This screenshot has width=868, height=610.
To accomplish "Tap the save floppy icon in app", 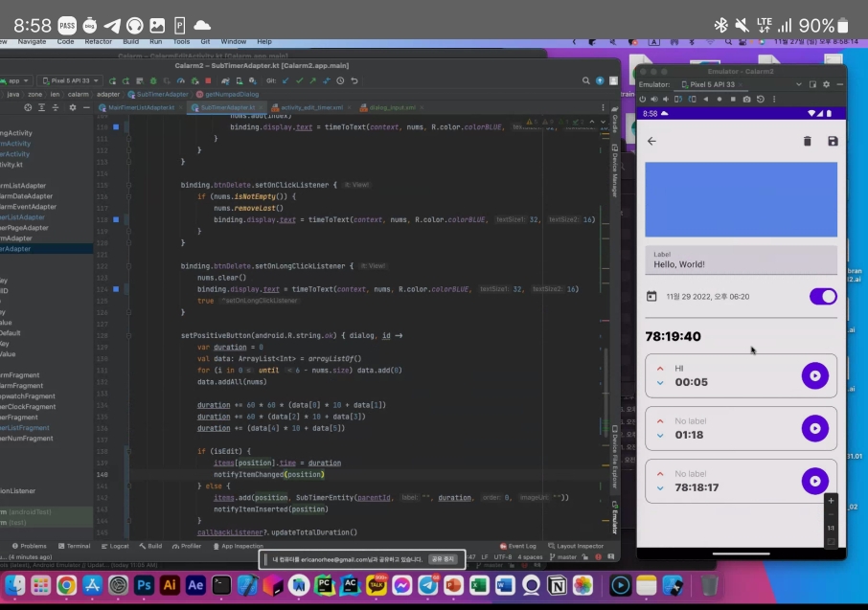I will (833, 141).
